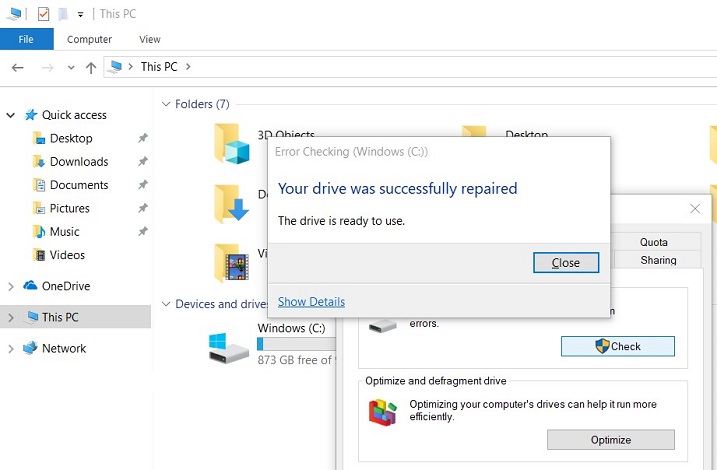Click the drive icon in error checking section
The image size is (717, 470).
pos(383,325)
